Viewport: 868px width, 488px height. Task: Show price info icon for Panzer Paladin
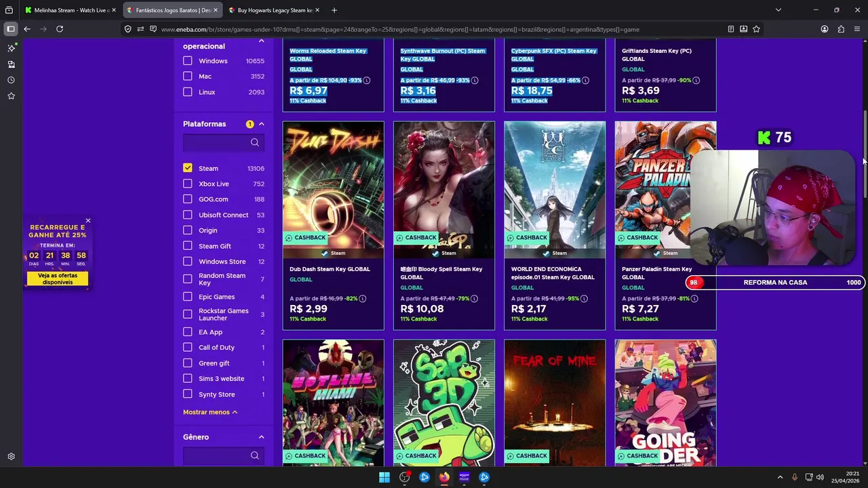coord(695,299)
